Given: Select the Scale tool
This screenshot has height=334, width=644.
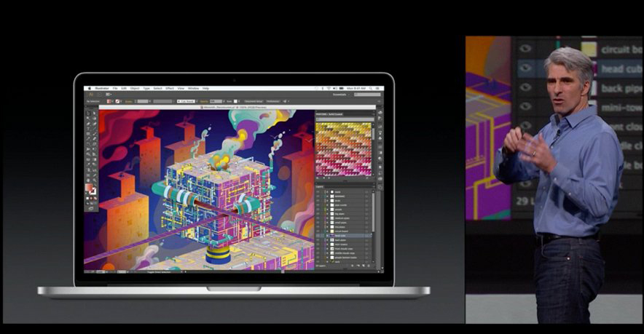Looking at the screenshot, I should tap(95, 144).
